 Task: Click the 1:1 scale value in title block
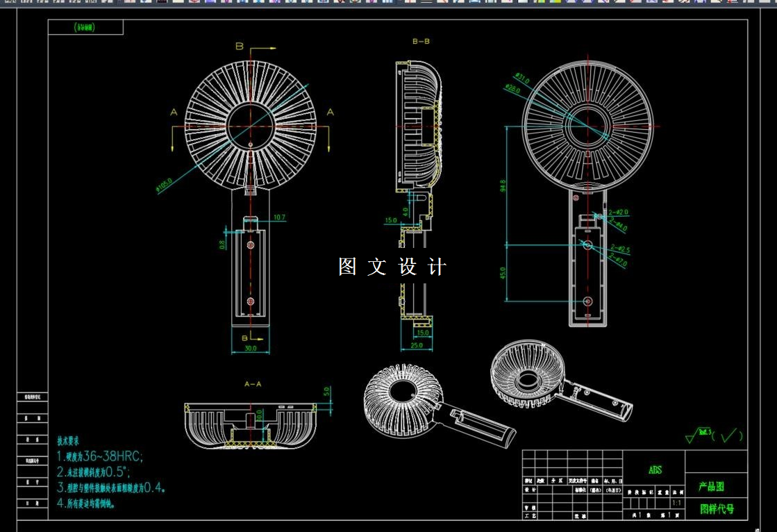(x=676, y=503)
